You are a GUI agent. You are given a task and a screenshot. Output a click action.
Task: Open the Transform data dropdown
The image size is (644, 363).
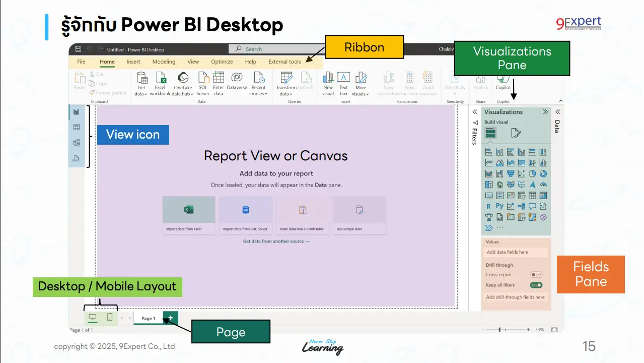286,84
